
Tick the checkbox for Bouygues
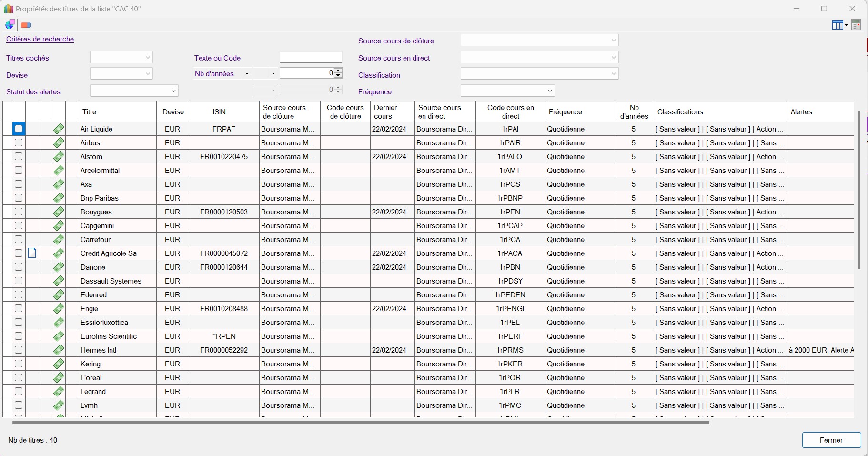(x=19, y=212)
